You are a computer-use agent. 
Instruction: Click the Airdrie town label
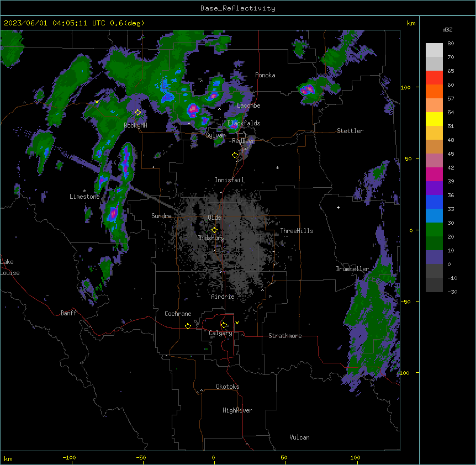pyautogui.click(x=223, y=297)
